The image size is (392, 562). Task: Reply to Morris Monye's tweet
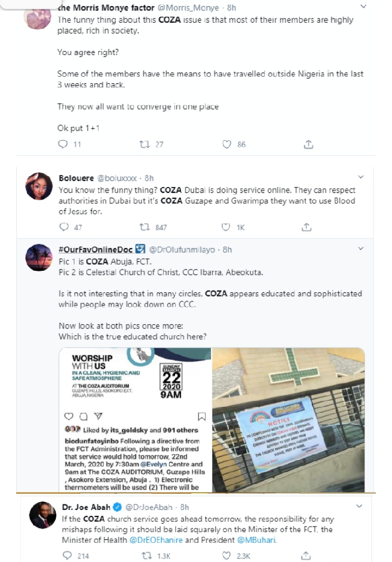(63, 144)
